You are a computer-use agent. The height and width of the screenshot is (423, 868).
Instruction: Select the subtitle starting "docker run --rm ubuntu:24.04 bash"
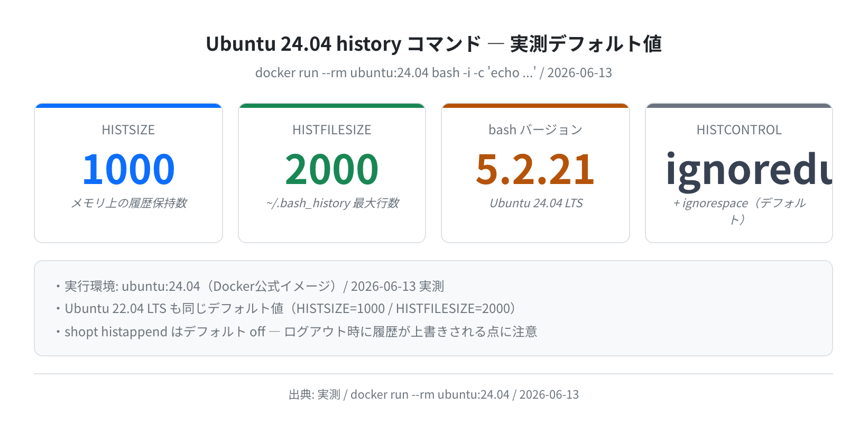433,72
